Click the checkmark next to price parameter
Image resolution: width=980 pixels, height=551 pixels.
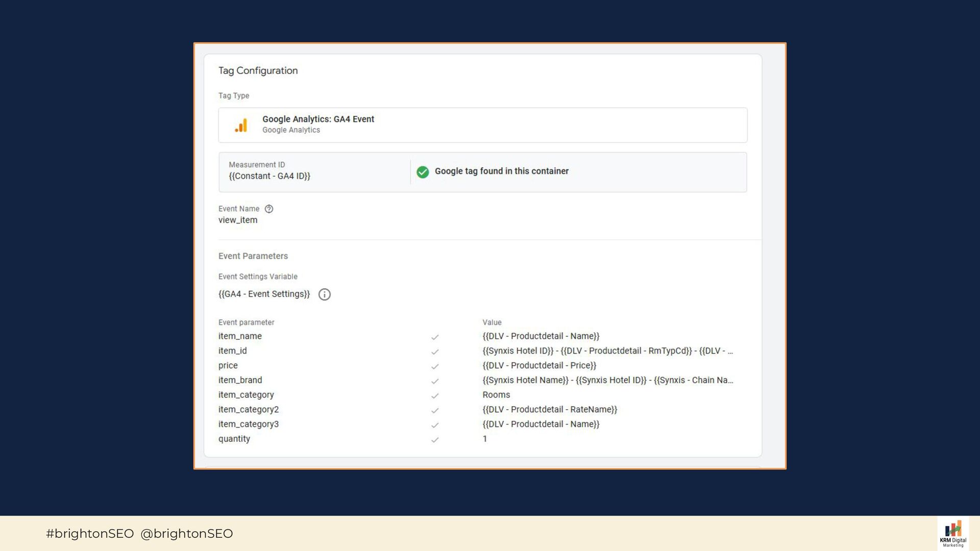coord(435,366)
